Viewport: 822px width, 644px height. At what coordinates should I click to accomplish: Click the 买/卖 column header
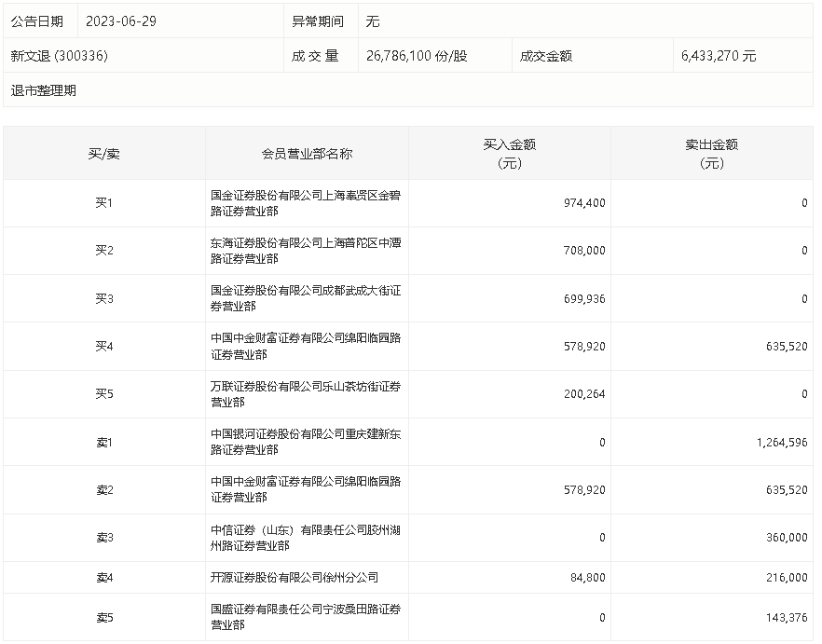point(103,154)
